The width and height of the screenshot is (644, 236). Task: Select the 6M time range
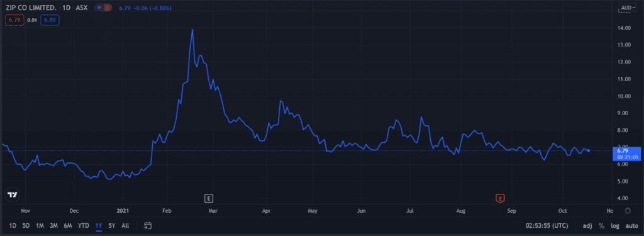68,225
